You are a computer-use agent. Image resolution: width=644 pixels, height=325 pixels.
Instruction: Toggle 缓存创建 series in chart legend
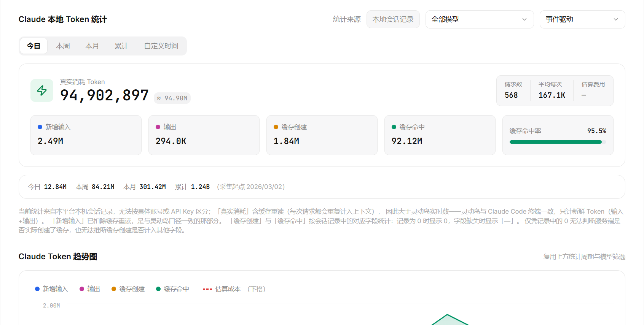128,289
